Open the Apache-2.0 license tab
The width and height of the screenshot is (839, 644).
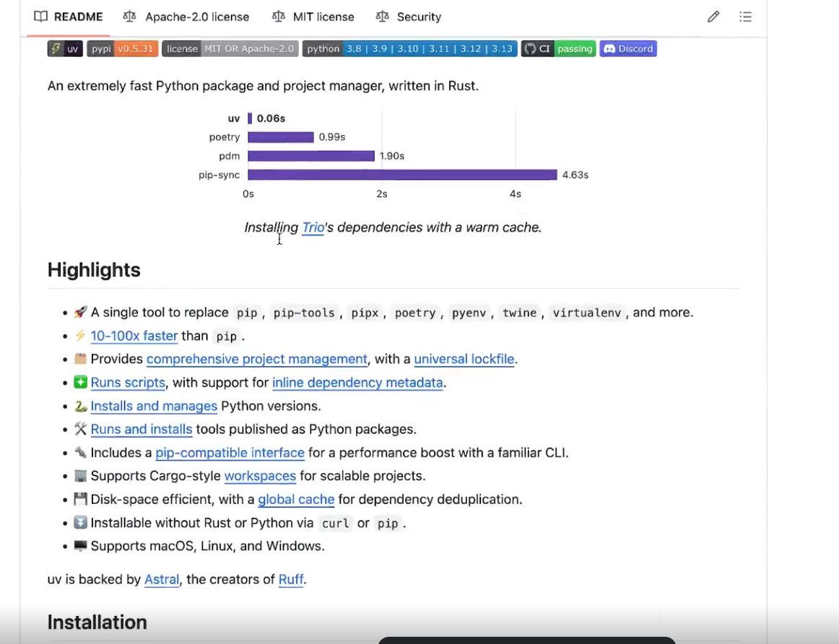coord(186,17)
